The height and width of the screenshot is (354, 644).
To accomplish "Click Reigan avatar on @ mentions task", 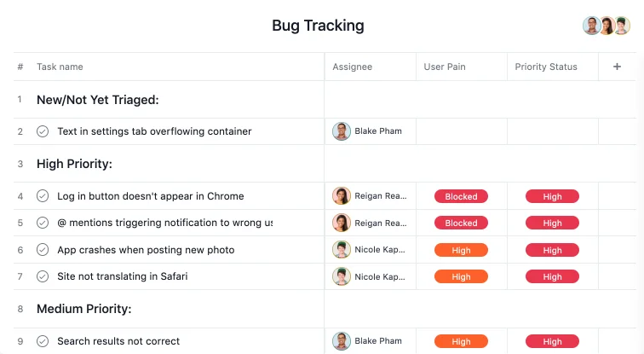I will (342, 223).
